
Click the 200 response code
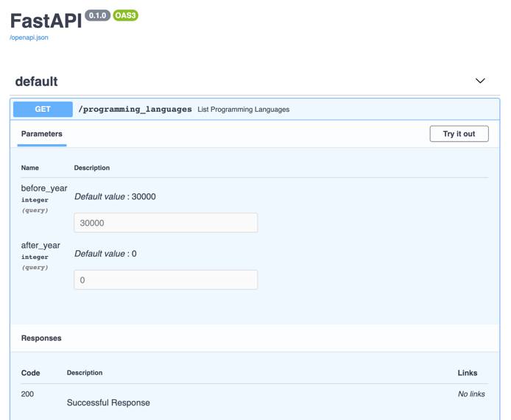(27, 394)
